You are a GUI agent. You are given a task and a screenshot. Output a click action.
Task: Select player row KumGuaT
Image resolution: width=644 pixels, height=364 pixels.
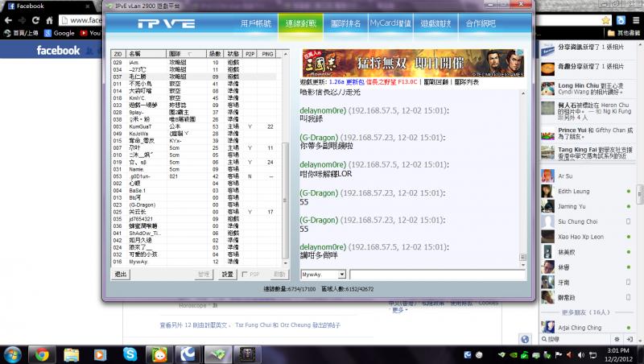point(196,126)
